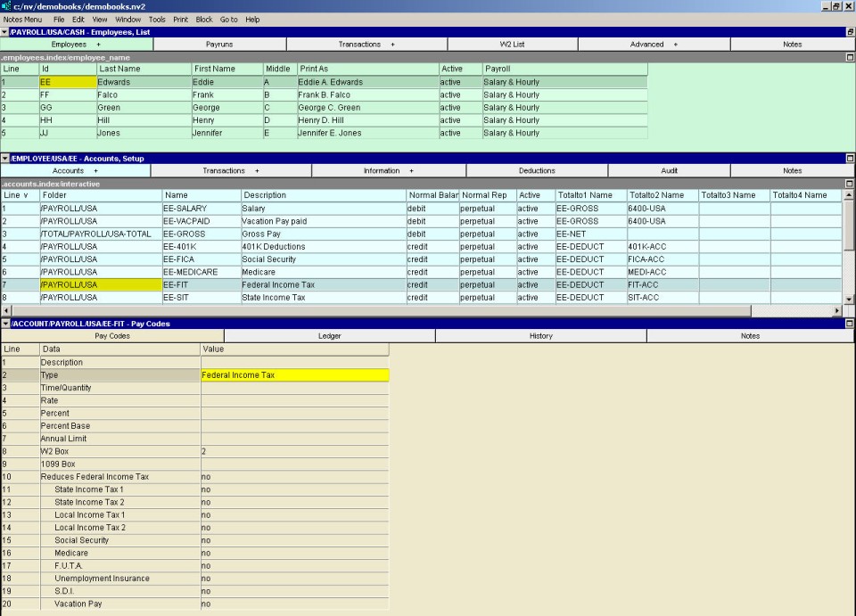Maximize the Accounts Setup panel

click(x=850, y=159)
